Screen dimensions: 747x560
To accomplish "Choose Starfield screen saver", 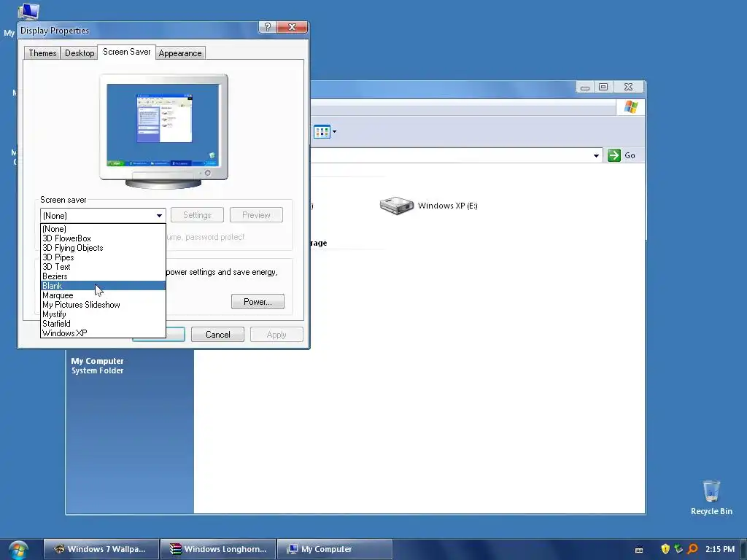I will pos(103,324).
